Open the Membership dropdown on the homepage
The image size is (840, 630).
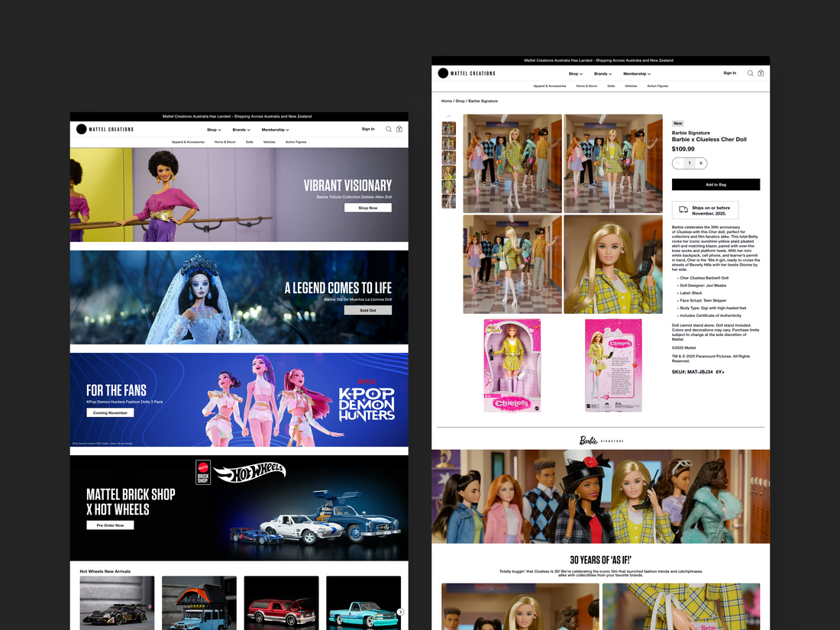click(275, 130)
